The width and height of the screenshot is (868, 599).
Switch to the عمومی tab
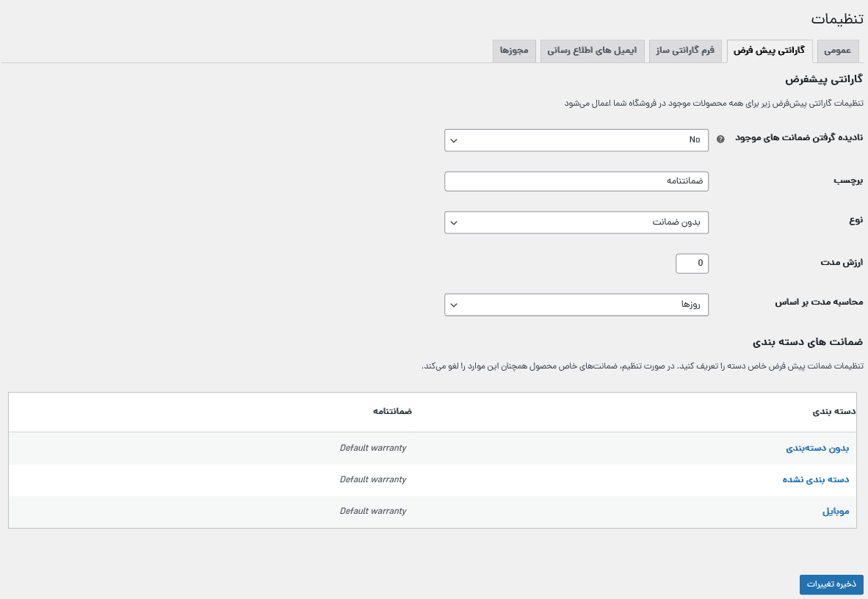[838, 51]
